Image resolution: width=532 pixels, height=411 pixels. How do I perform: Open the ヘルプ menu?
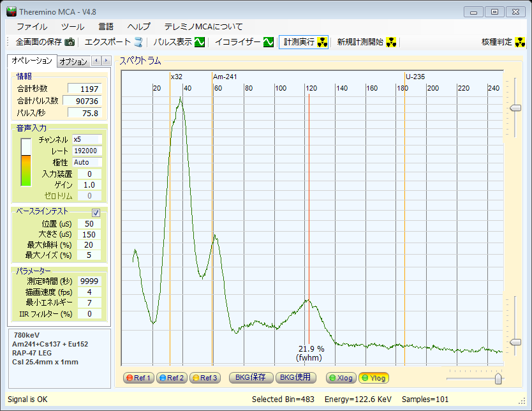tap(138, 26)
